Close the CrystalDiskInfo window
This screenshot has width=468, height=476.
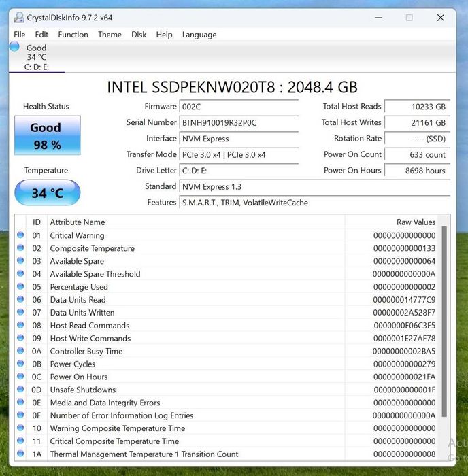click(x=441, y=18)
